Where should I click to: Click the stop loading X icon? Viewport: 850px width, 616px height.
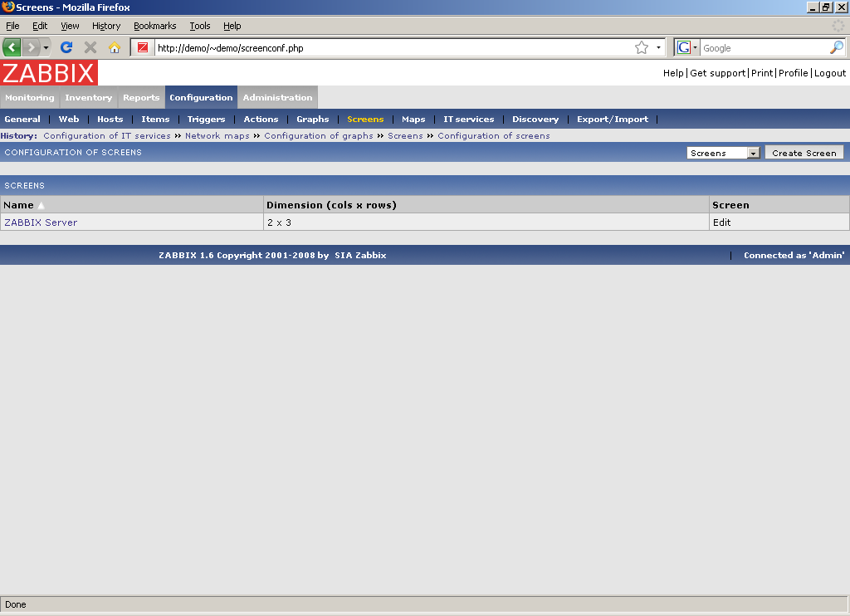[x=90, y=47]
